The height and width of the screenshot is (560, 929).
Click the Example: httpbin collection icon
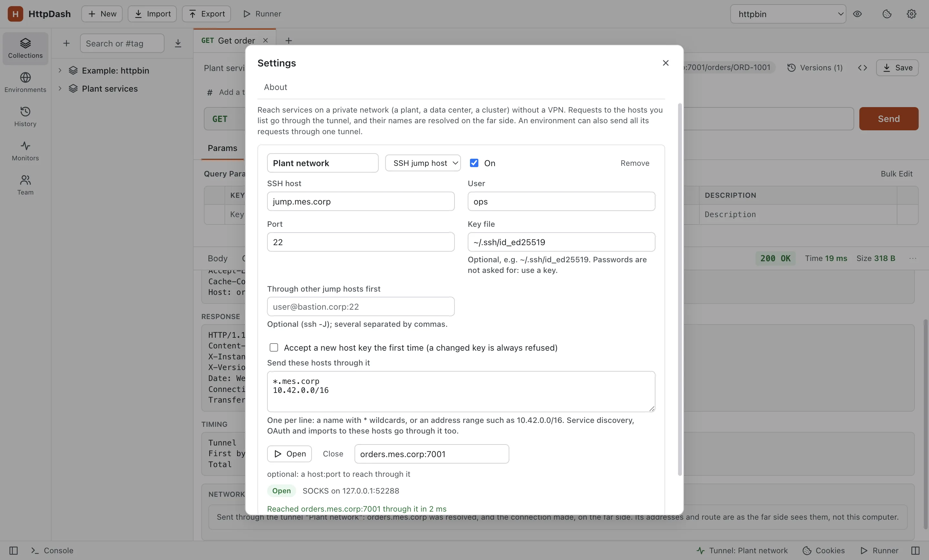(x=73, y=71)
